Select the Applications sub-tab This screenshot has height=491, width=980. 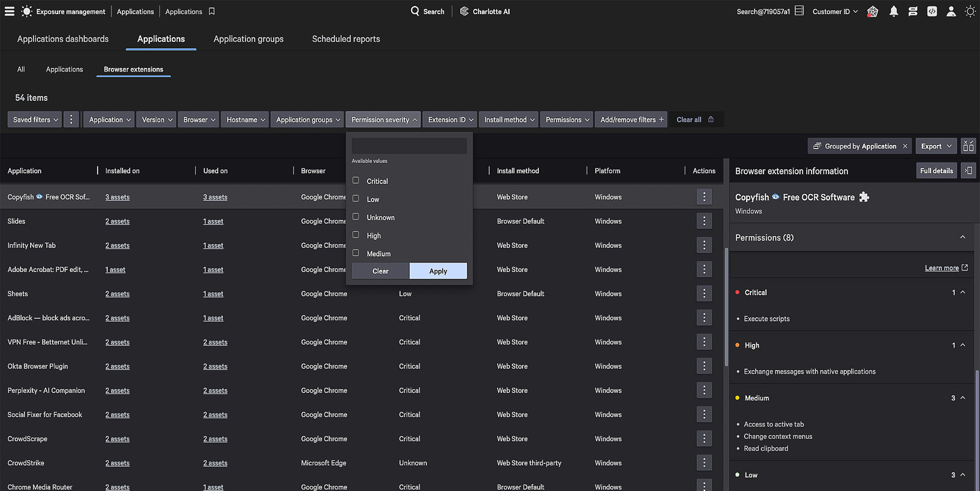tap(64, 69)
